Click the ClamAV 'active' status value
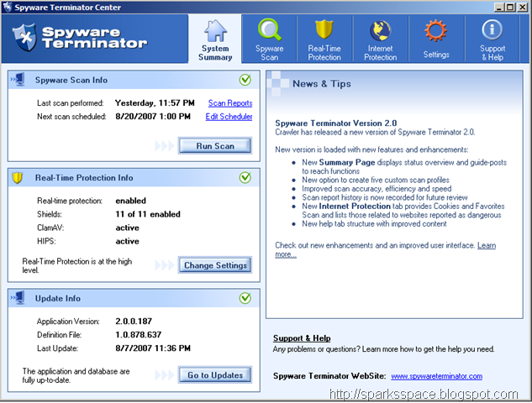The image size is (532, 403). point(127,228)
